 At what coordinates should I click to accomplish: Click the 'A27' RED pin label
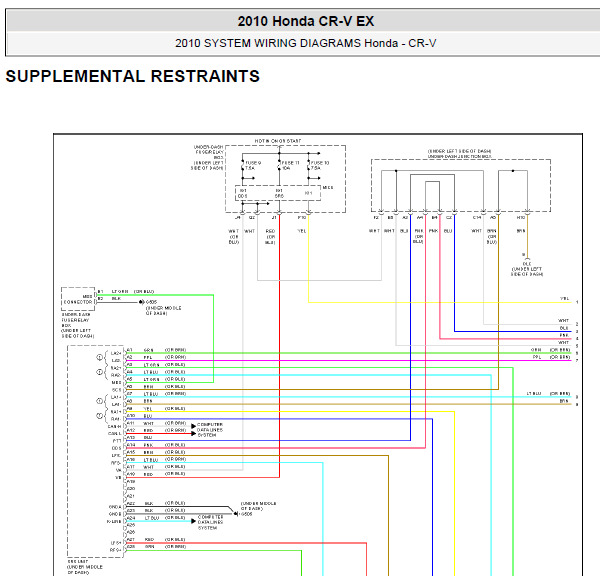131,540
